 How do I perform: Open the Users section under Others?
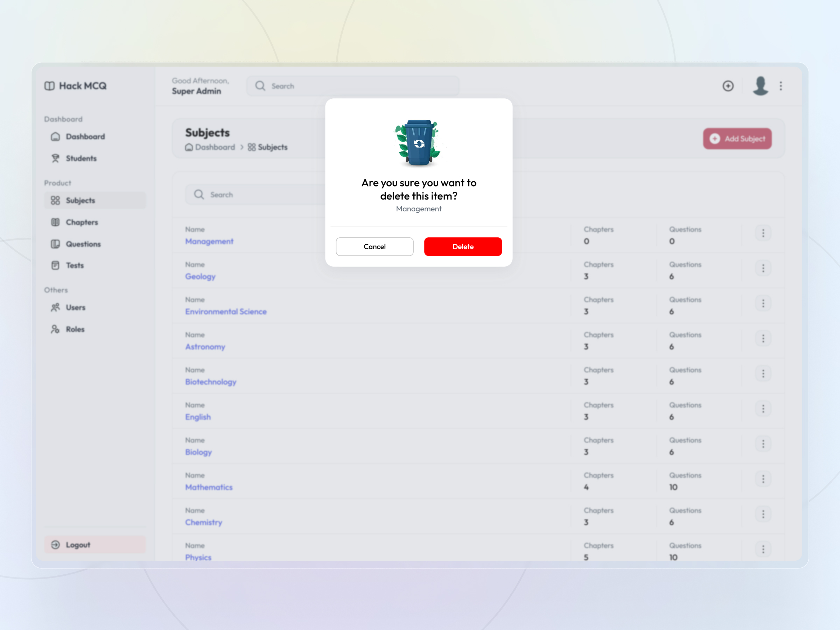(x=76, y=307)
